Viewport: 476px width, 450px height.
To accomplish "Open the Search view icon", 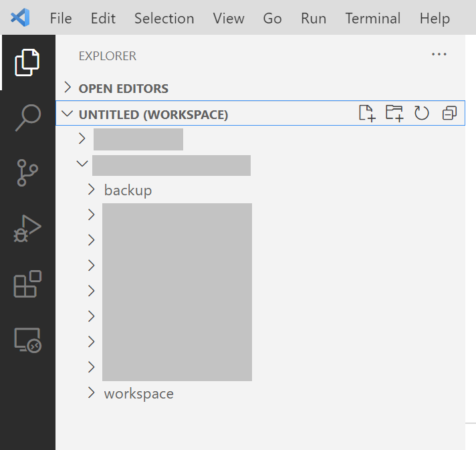I will click(x=28, y=118).
